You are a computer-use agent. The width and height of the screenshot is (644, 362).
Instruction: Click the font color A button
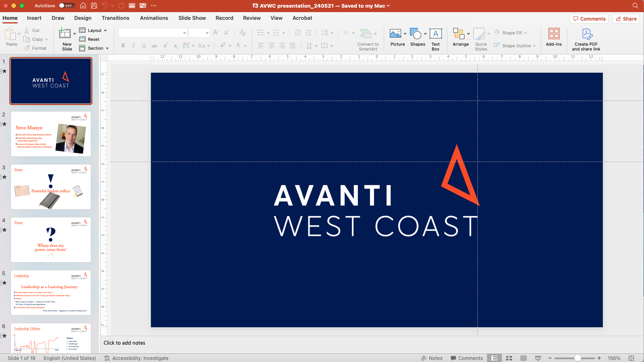238,46
